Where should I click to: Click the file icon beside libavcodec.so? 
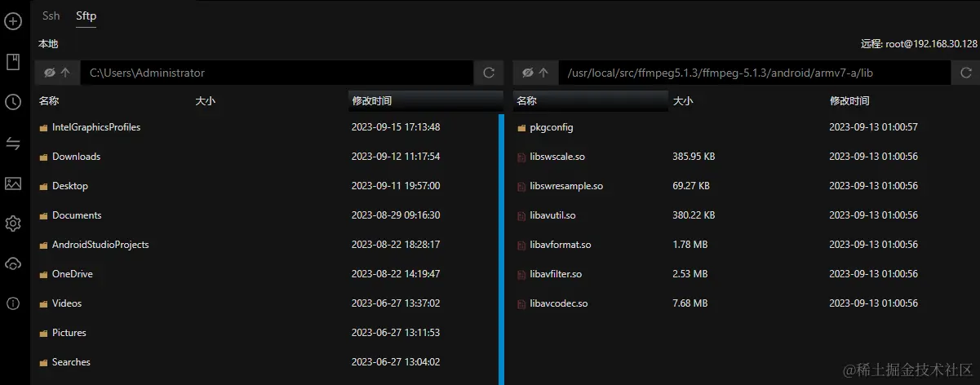[x=522, y=304]
